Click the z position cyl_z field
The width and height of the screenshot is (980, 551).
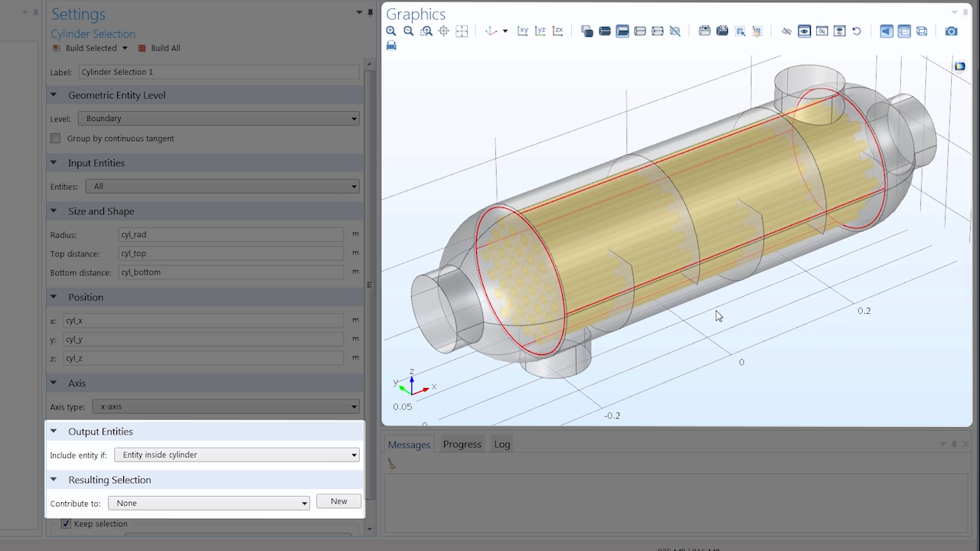point(204,358)
